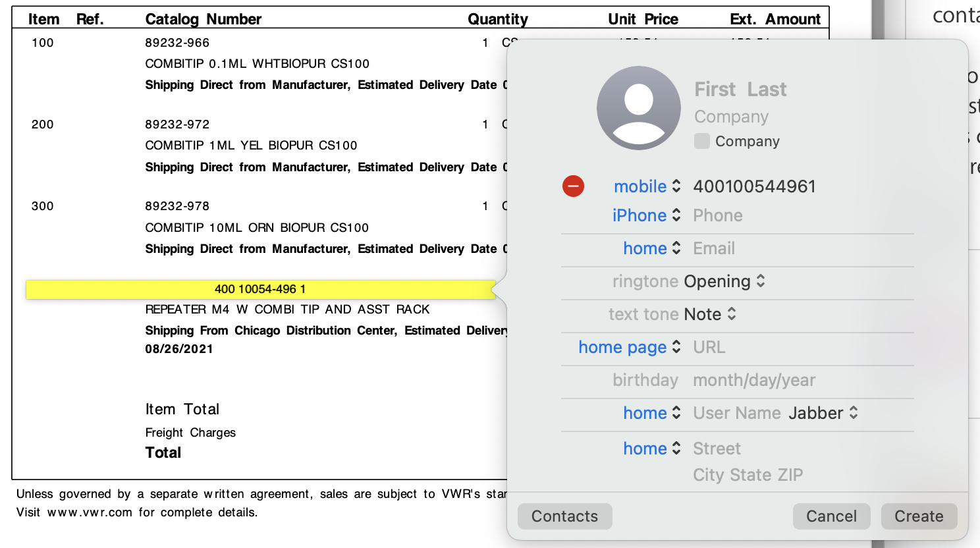Change the home email label dropdown
This screenshot has height=548, width=980.
652,248
